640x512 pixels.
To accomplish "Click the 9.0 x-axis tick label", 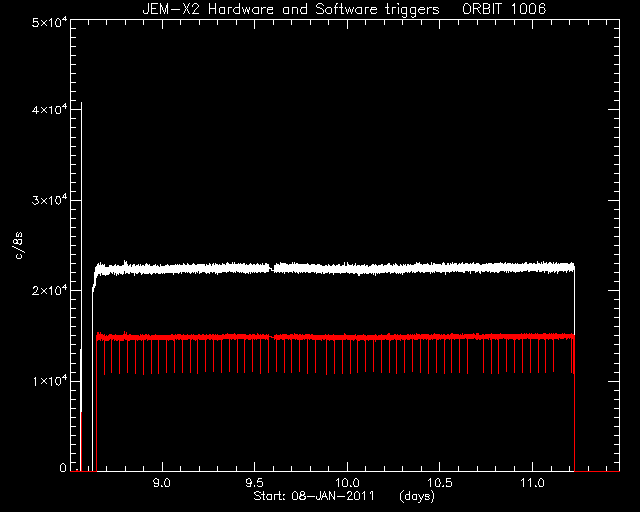I will pyautogui.click(x=162, y=483).
